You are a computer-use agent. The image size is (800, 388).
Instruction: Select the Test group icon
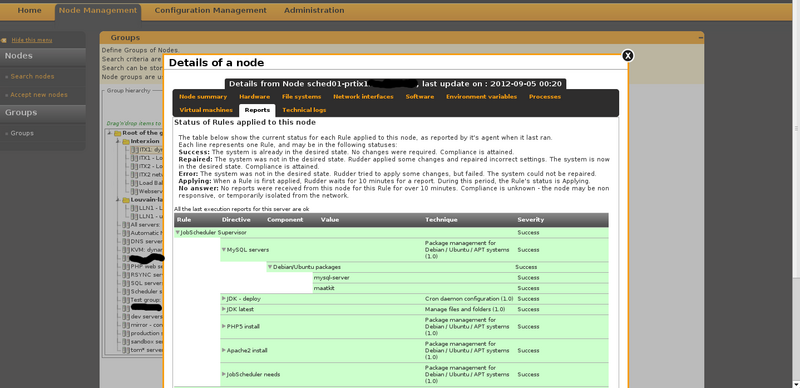point(126,300)
